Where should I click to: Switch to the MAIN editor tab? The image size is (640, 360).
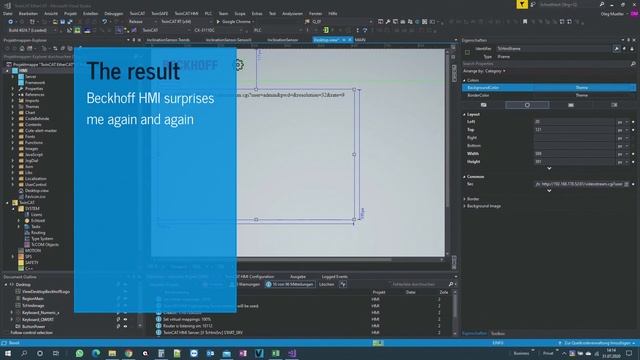pyautogui.click(x=360, y=40)
